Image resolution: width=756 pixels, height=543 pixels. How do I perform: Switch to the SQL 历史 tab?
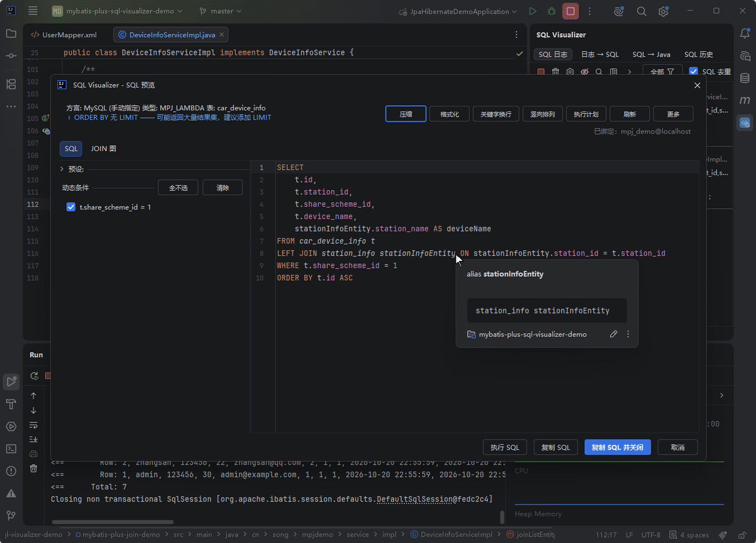pyautogui.click(x=699, y=54)
